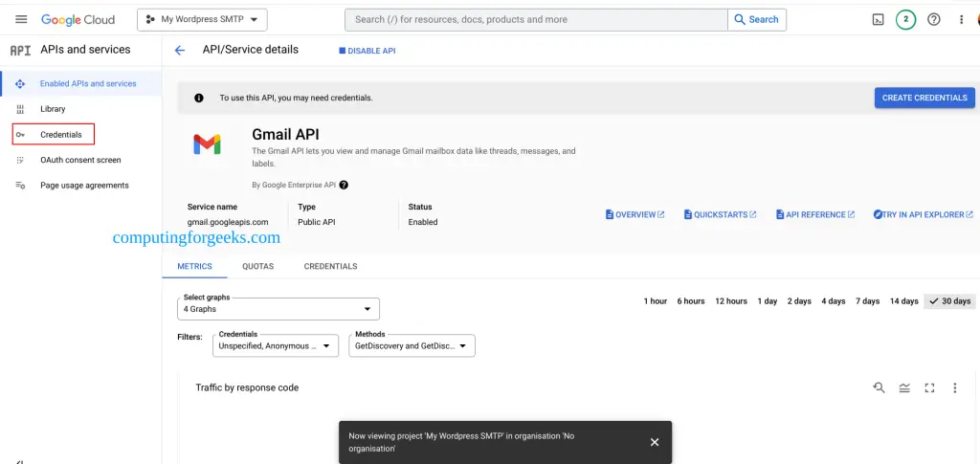Open OAuth consent screen page
Image resolution: width=980 pixels, height=464 pixels.
(x=81, y=160)
